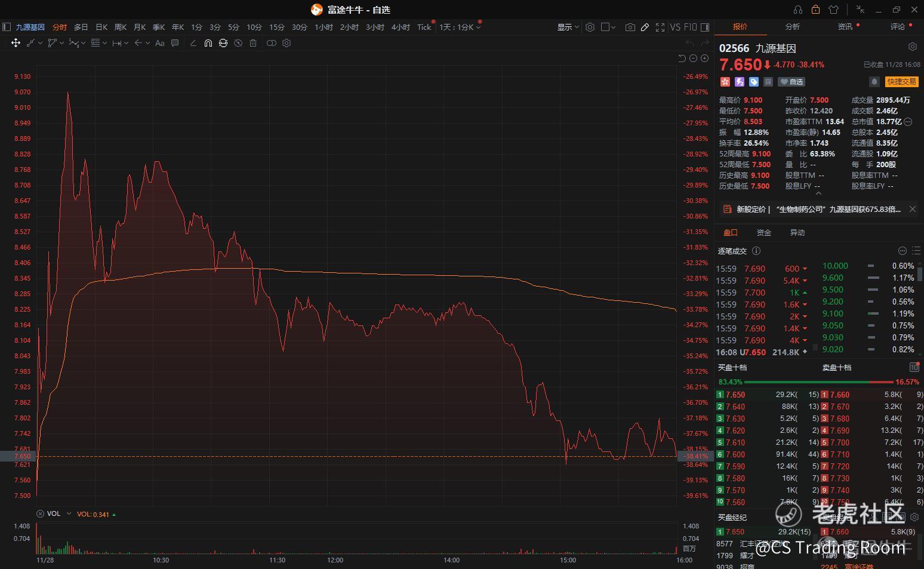Click the screenshot camera icon

pos(630,27)
